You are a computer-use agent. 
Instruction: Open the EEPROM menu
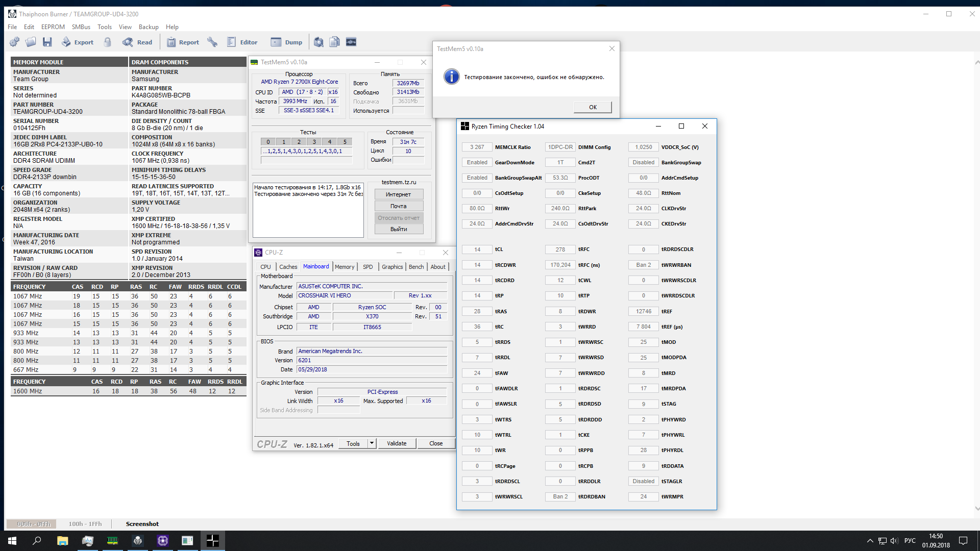[x=53, y=27]
